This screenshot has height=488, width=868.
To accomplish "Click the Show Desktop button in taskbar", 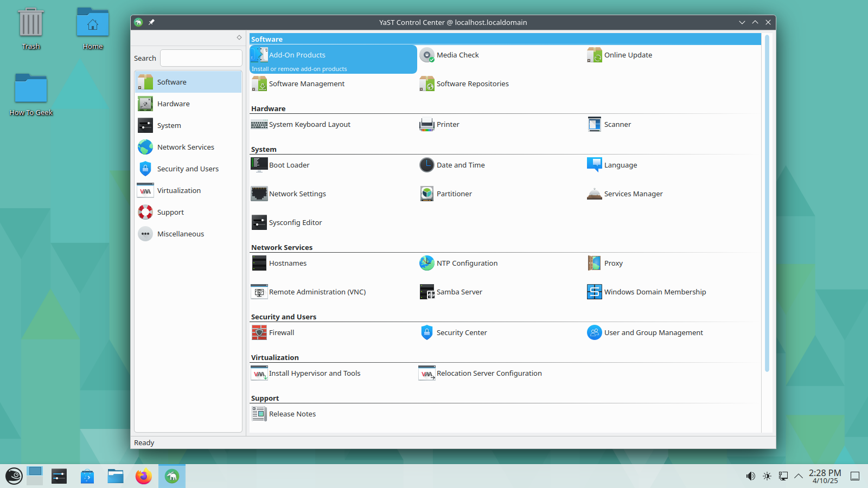I will 855,476.
